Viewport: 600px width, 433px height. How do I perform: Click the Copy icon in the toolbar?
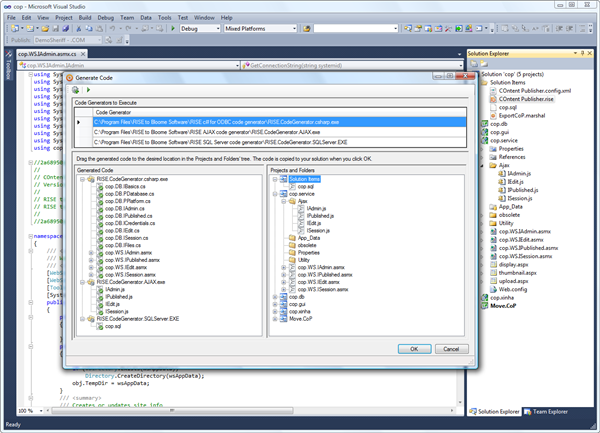pos(89,28)
